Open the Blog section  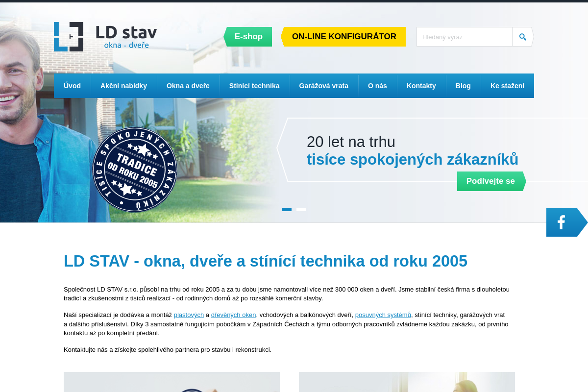click(x=463, y=85)
